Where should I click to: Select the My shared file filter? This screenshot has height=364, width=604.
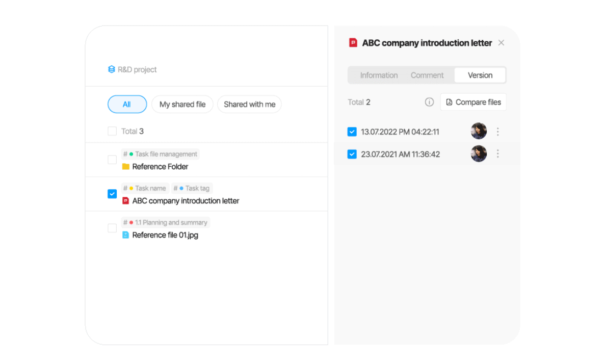(x=182, y=105)
